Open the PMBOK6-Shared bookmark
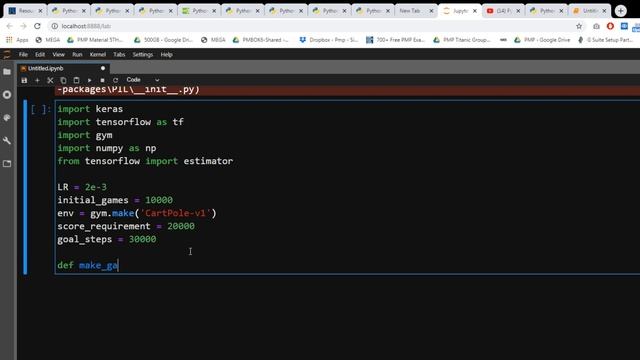The height and width of the screenshot is (360, 640). point(261,40)
